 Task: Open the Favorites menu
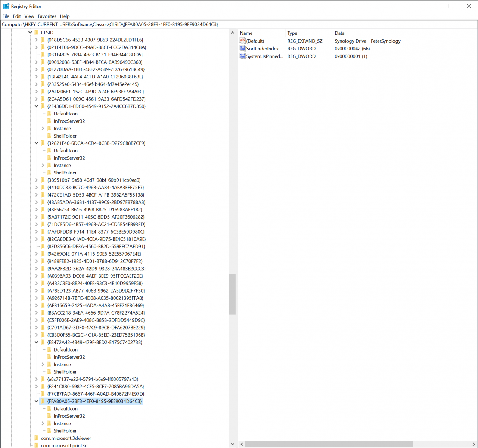(x=47, y=16)
